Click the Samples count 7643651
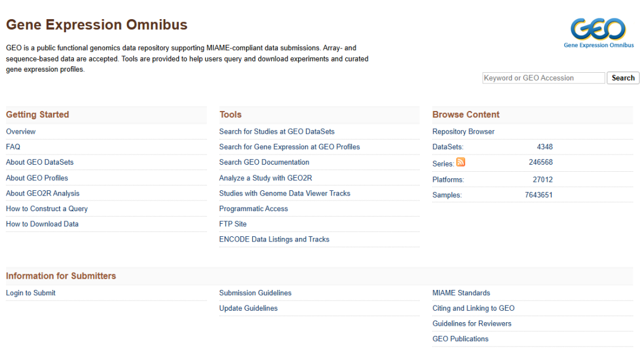 [538, 195]
